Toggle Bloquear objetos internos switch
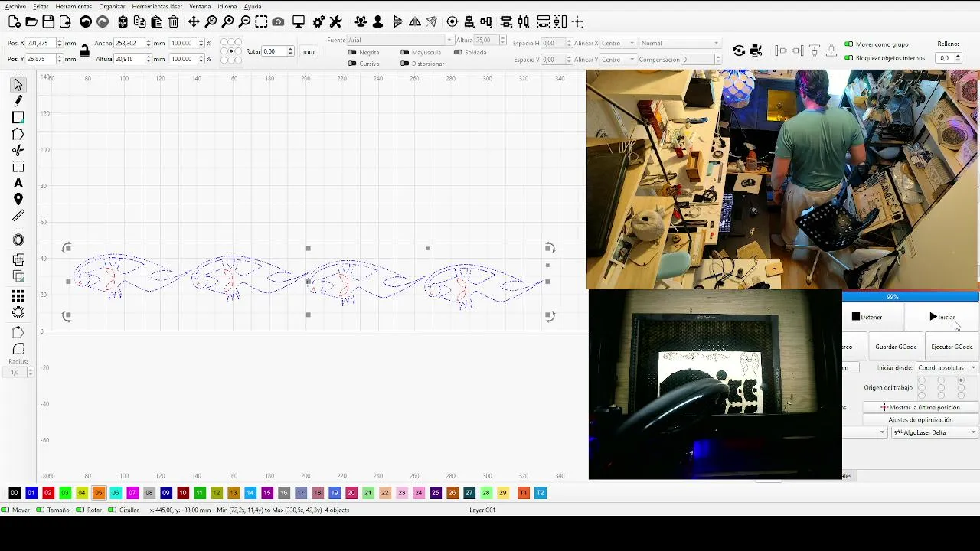This screenshot has height=551, width=980. [848, 57]
